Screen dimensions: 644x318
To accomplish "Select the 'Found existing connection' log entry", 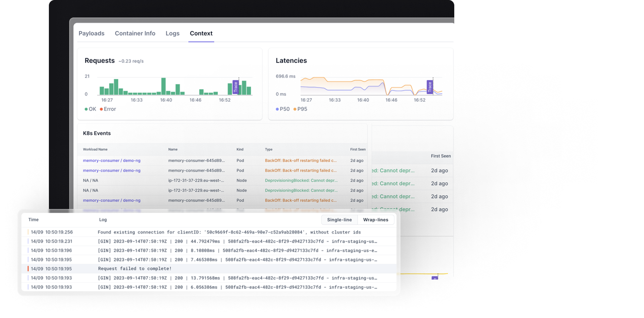I will [x=209, y=232].
